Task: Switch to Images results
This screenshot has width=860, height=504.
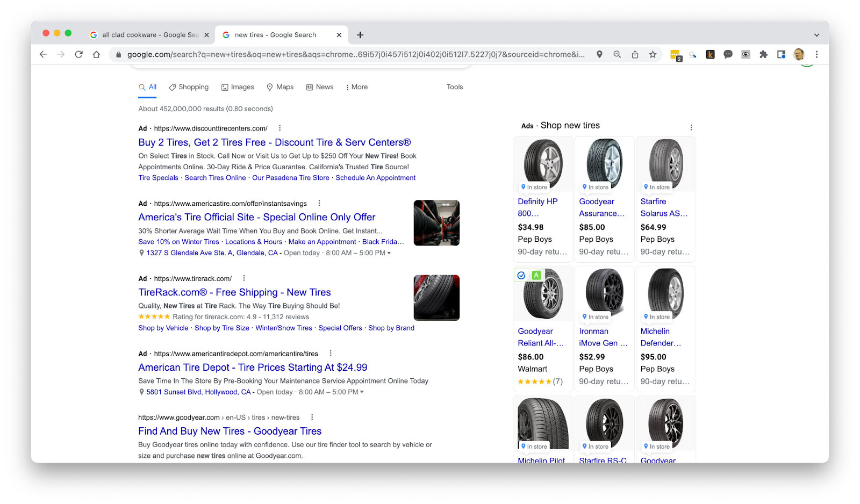Action: point(238,87)
